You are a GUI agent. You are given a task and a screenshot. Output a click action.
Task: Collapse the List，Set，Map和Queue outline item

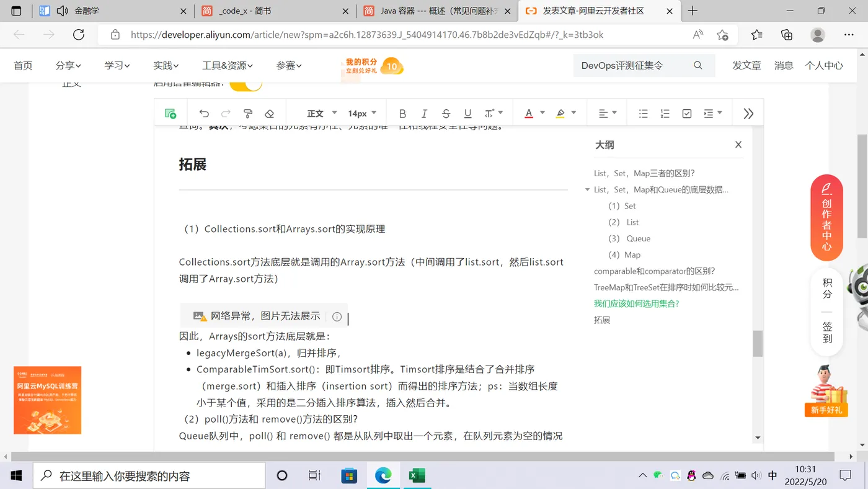pyautogui.click(x=587, y=190)
